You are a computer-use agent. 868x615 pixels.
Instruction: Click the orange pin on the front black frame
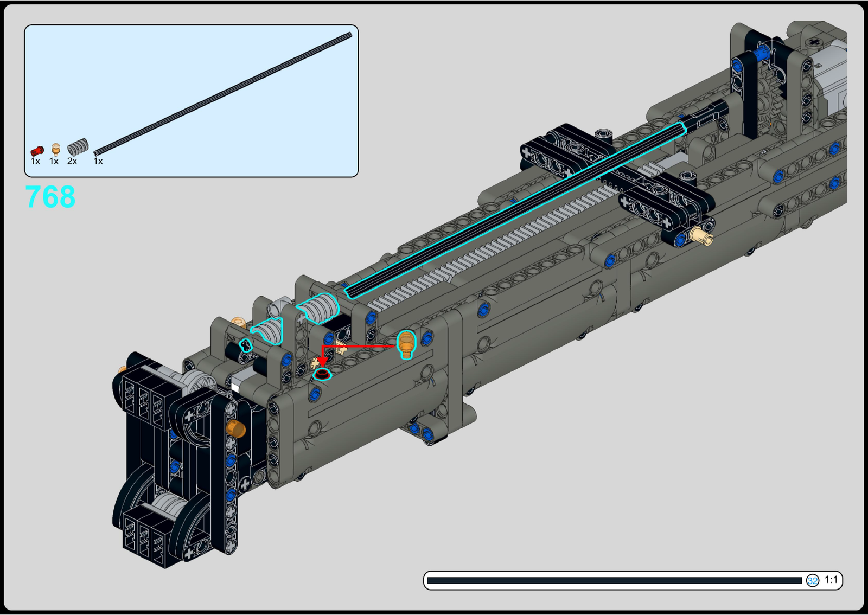click(x=236, y=428)
